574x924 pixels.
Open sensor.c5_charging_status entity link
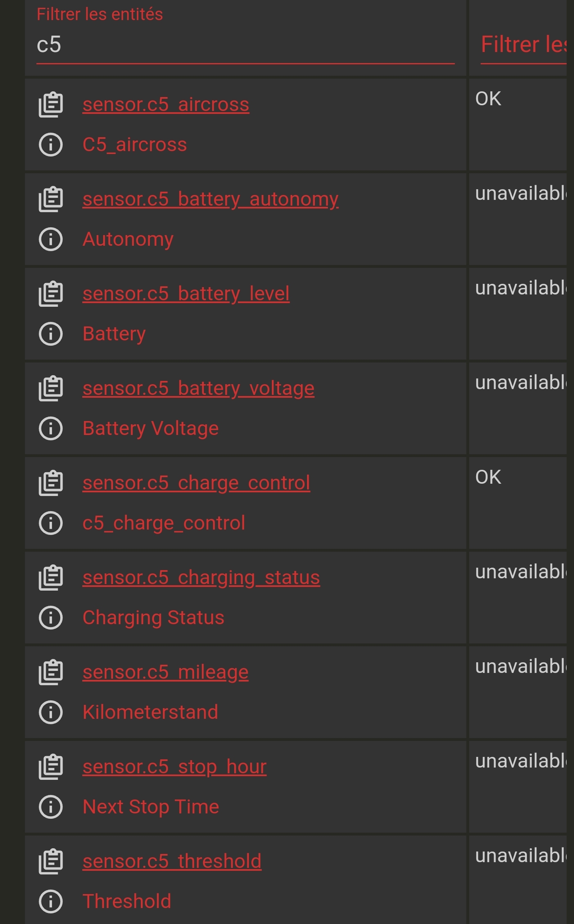(201, 578)
